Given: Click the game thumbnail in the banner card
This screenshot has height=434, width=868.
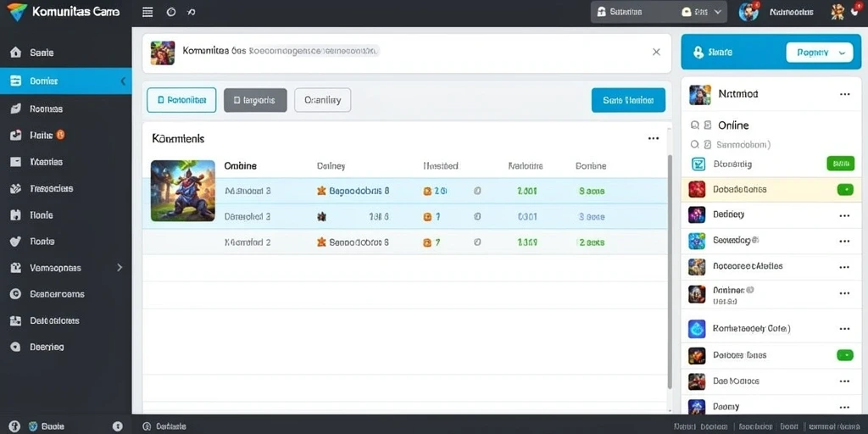Looking at the screenshot, I should tap(162, 53).
